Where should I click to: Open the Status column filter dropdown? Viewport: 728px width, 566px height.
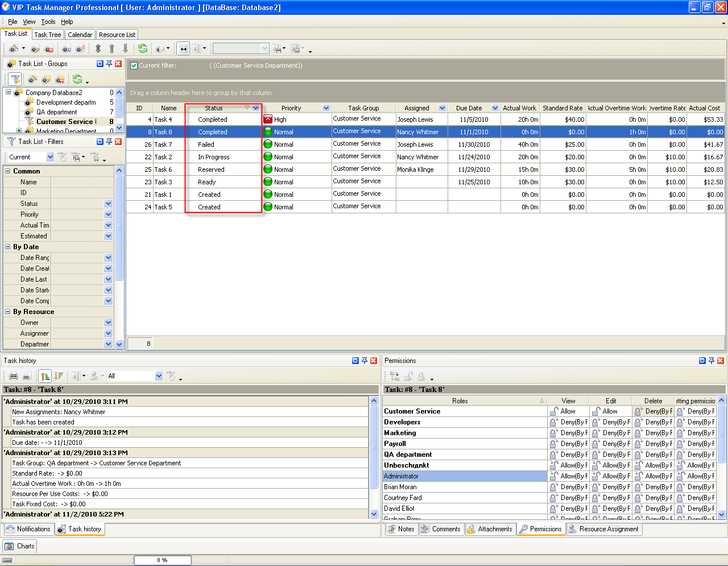[256, 108]
